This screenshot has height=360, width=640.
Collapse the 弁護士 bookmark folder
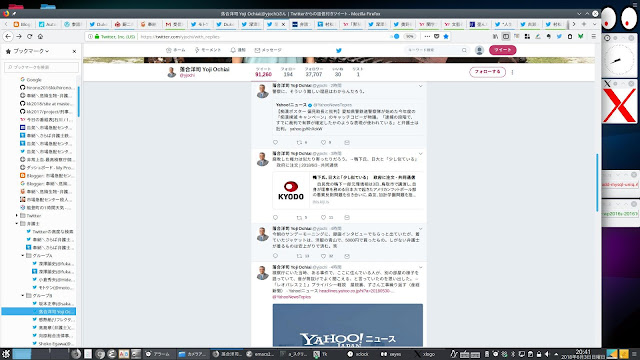(x=17, y=223)
